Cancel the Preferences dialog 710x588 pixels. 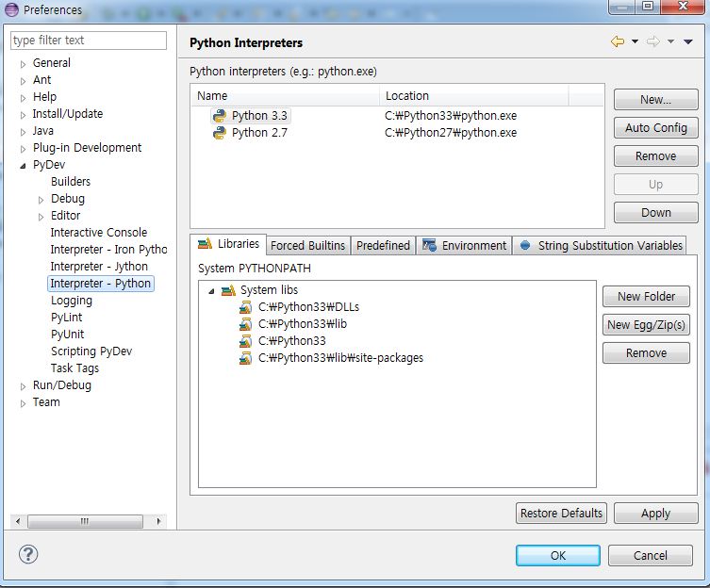(651, 555)
